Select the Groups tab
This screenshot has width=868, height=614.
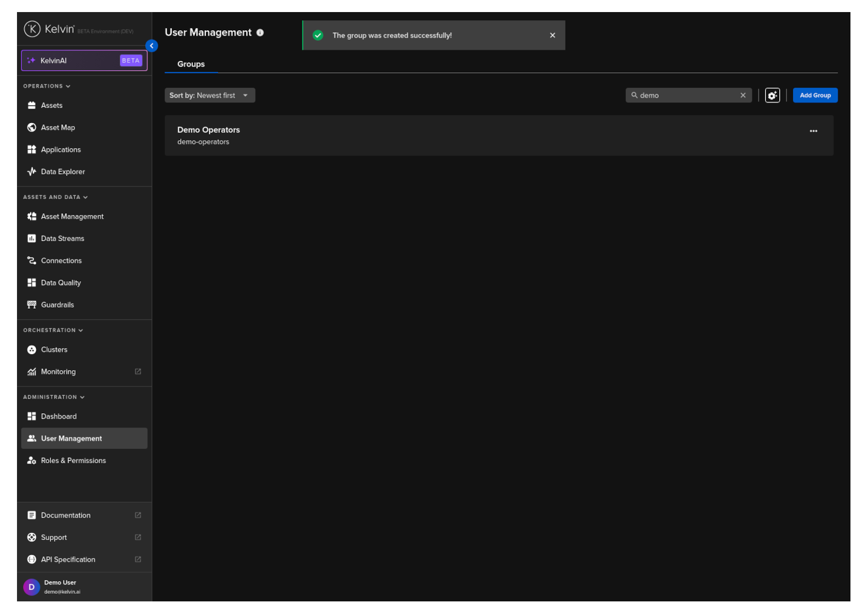tap(191, 64)
